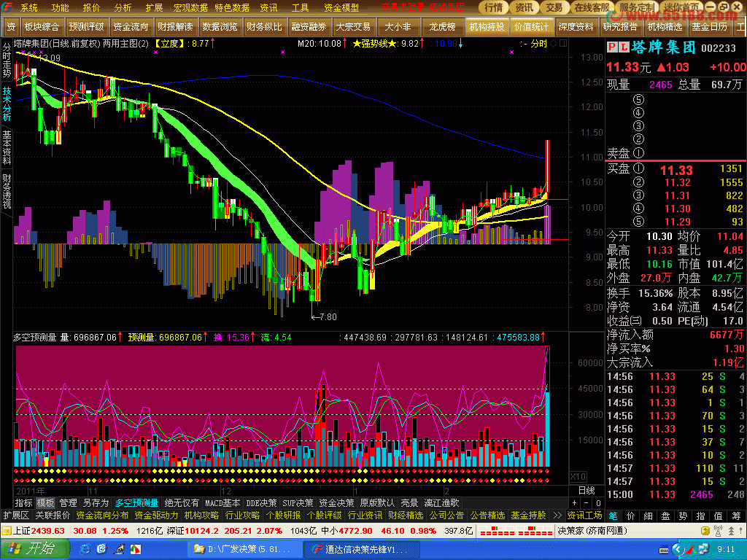
Task: Click the yellow icon left of 上证 index
Action: 7,531
